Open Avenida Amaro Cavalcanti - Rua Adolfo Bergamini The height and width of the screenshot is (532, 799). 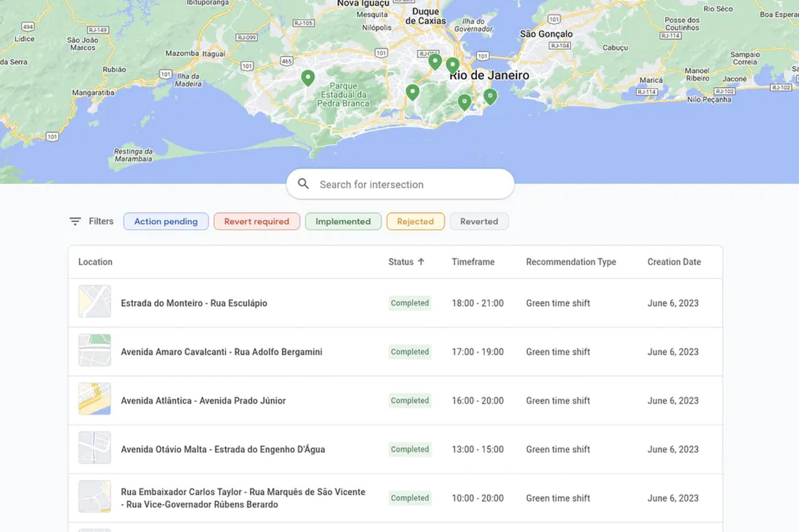point(222,352)
